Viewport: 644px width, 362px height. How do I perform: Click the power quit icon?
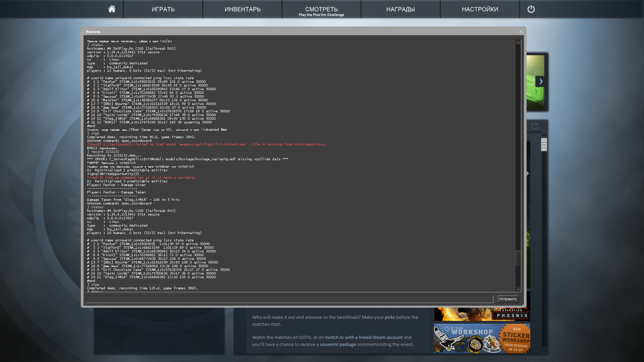(x=531, y=9)
